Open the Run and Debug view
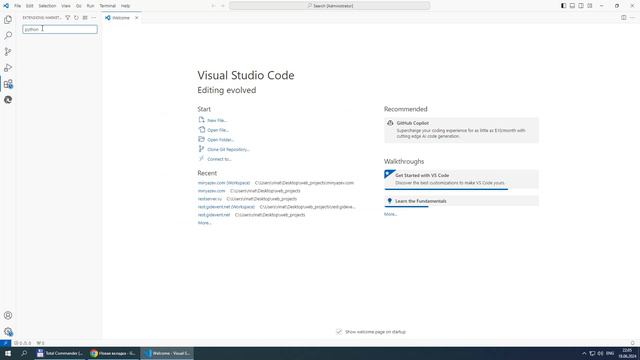The height and width of the screenshot is (360, 640). click(8, 68)
